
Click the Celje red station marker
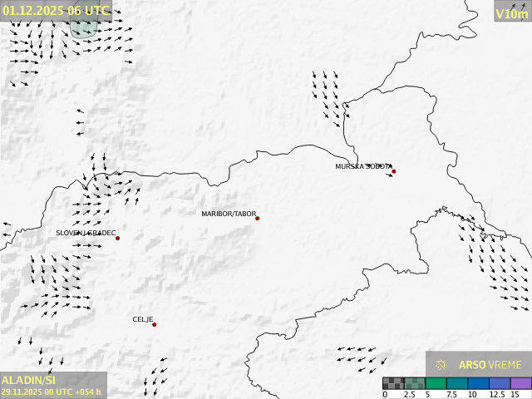[x=155, y=324]
